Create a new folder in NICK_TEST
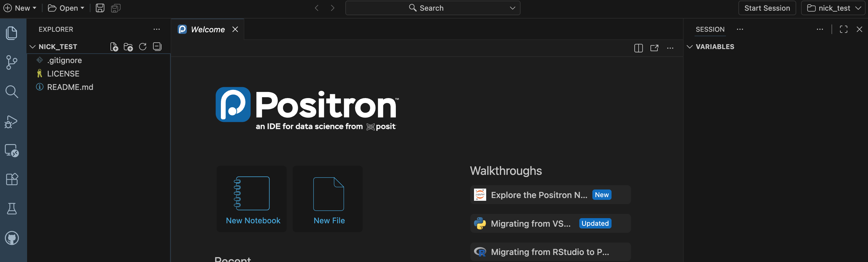 pyautogui.click(x=128, y=47)
